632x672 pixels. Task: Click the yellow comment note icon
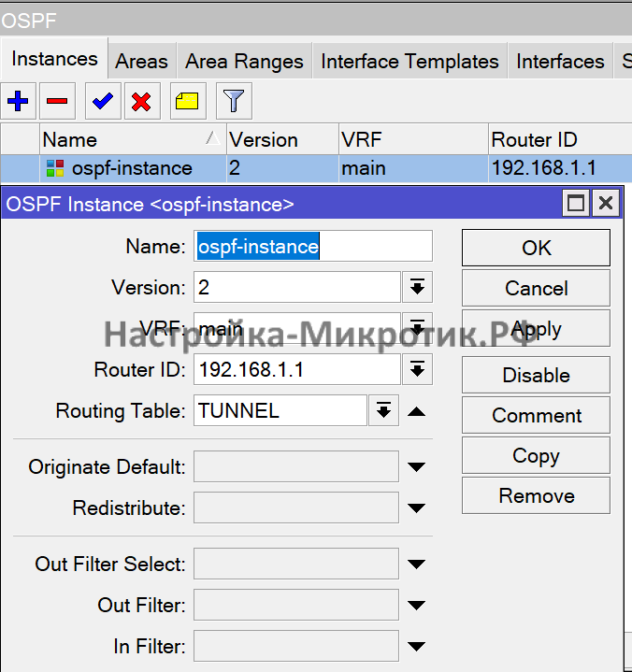[188, 101]
